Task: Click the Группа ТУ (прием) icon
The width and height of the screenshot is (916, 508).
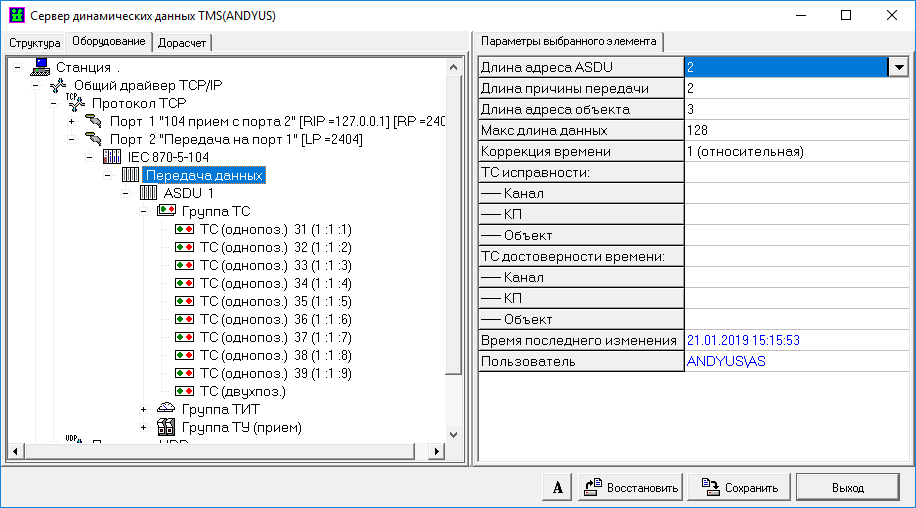Action: (166, 427)
